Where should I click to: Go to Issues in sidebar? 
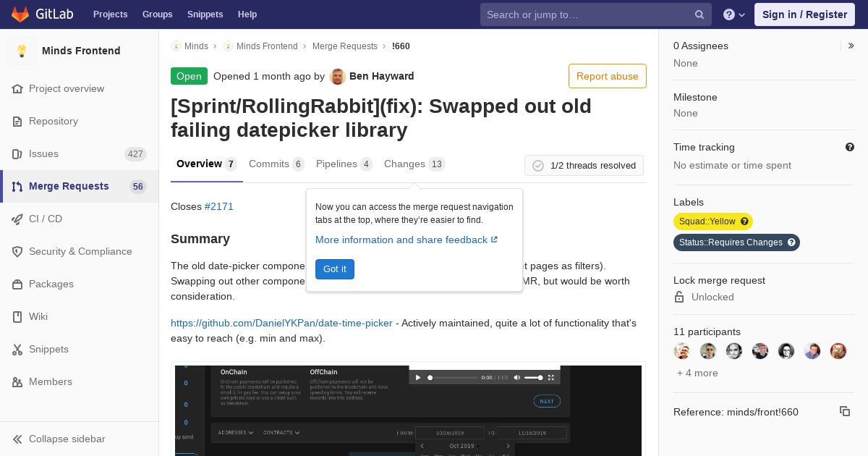tap(80, 153)
